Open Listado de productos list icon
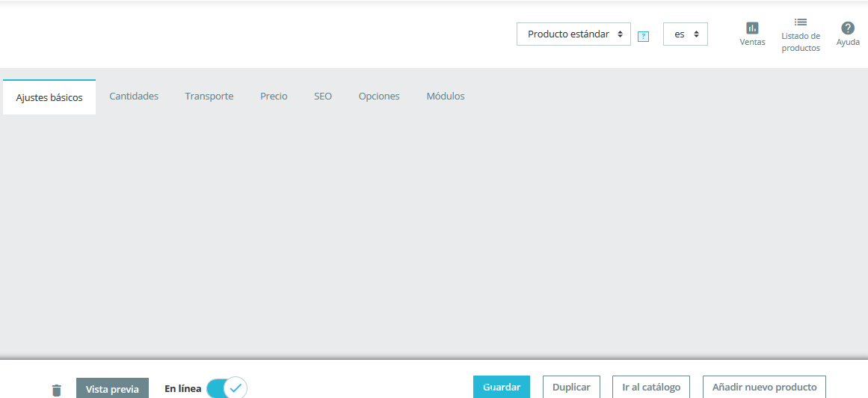Screen dimensions: 868x398 coord(801,22)
